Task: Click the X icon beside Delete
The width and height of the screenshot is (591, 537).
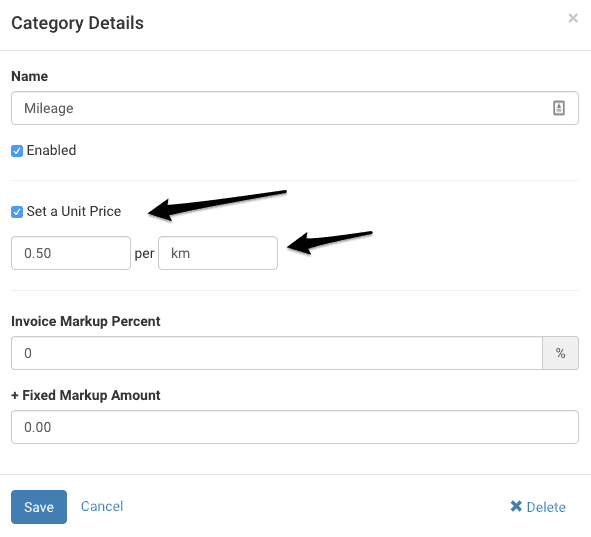Action: [516, 506]
